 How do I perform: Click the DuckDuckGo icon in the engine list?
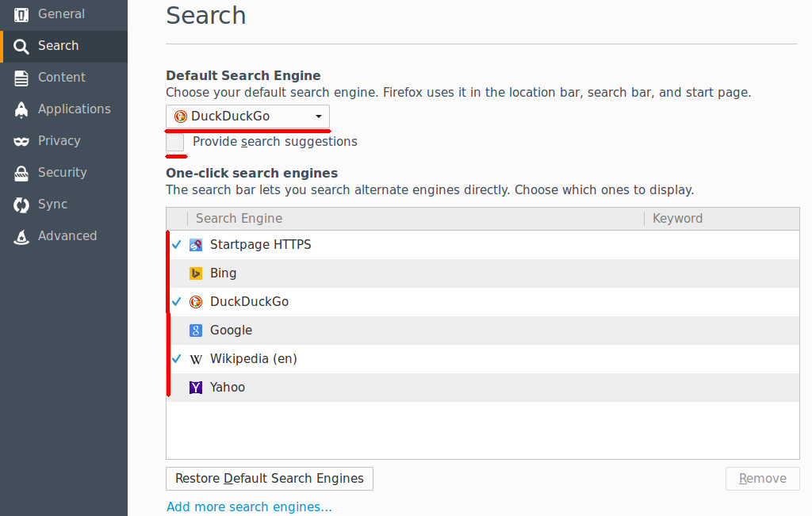point(196,302)
